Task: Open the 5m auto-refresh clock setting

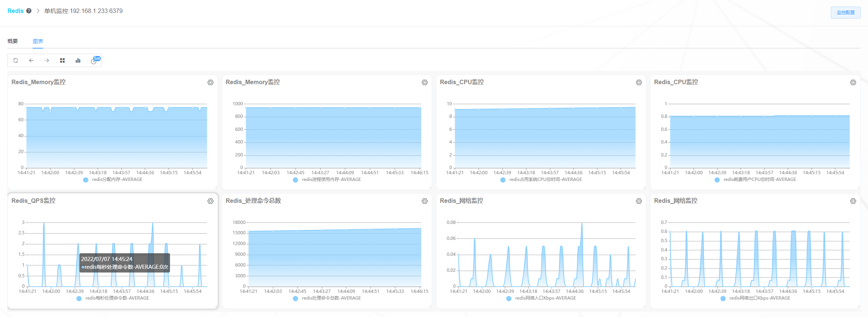Action: click(95, 60)
